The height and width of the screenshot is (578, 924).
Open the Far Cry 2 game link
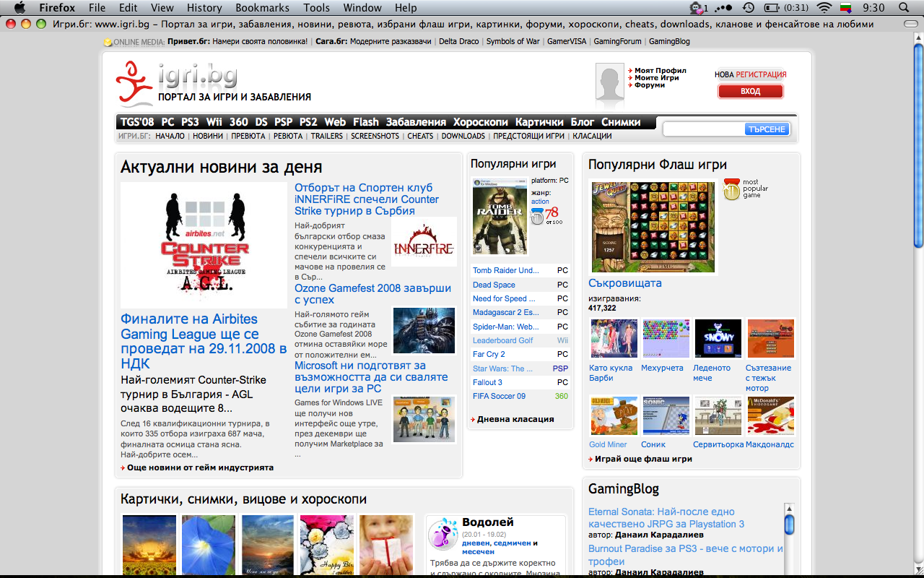(489, 354)
